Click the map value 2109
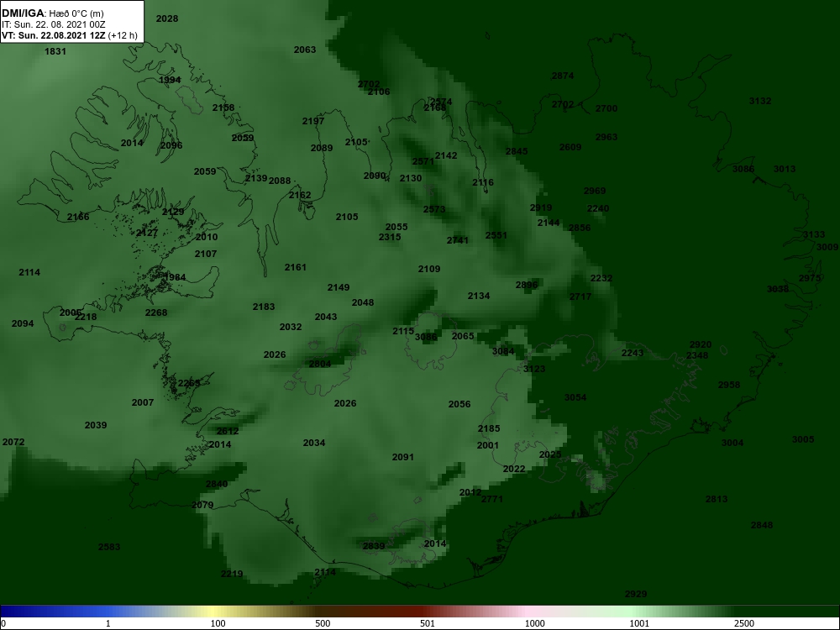 pos(429,269)
